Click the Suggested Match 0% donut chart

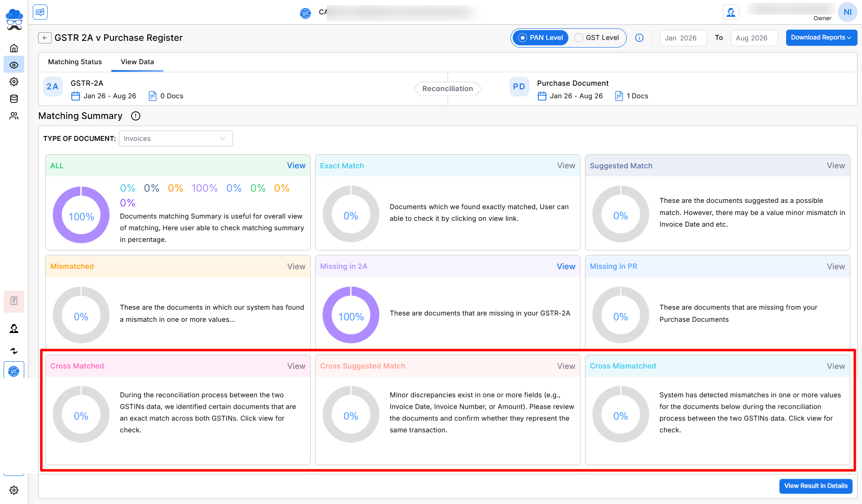tap(621, 214)
